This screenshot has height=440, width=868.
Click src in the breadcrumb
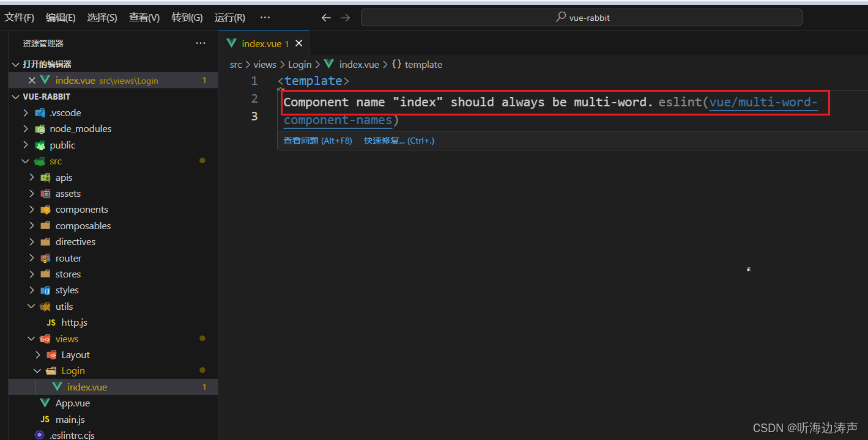pyautogui.click(x=236, y=65)
